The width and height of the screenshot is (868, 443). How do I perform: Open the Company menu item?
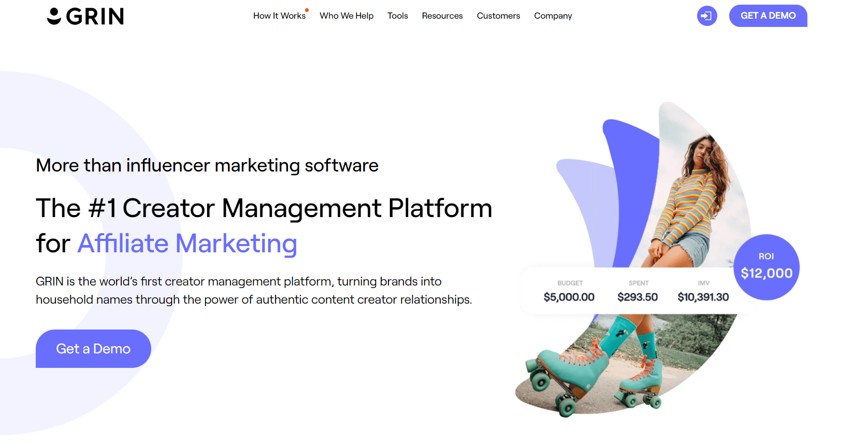click(x=553, y=16)
